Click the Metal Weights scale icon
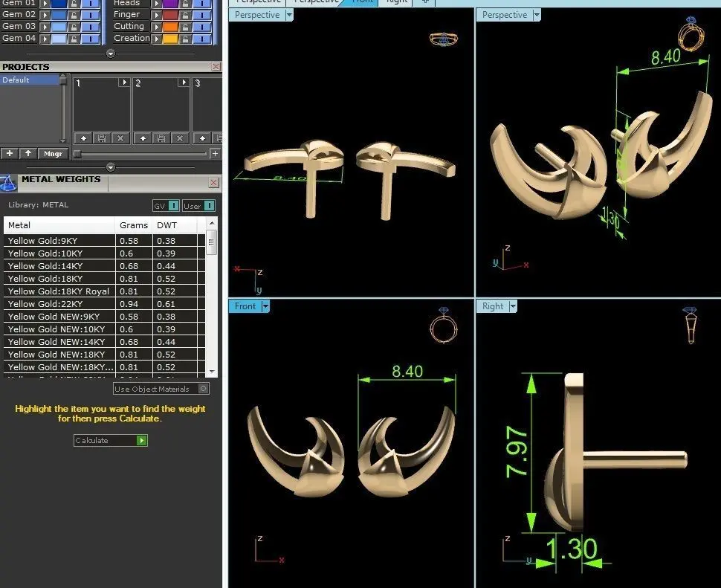Screen dimensions: 721x588 [x=8, y=184]
